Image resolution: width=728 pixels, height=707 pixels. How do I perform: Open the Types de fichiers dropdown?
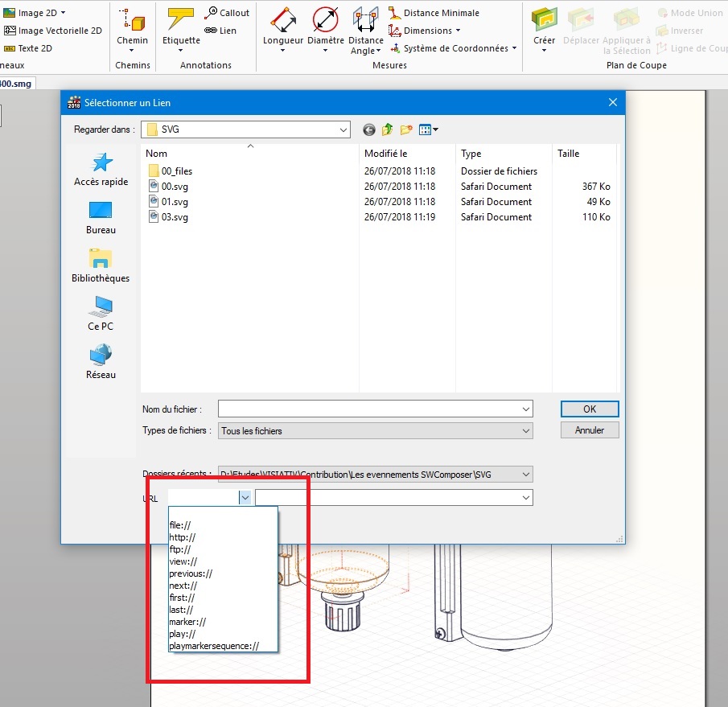[x=526, y=431]
